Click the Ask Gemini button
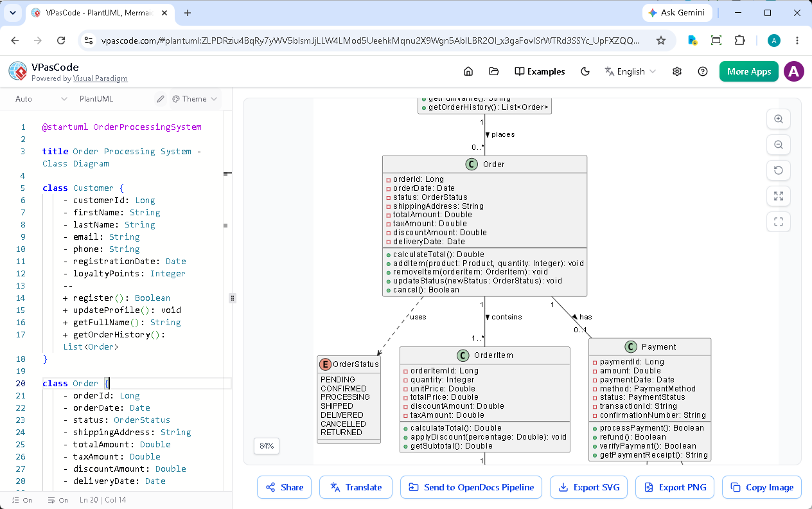812x509 pixels. [677, 13]
